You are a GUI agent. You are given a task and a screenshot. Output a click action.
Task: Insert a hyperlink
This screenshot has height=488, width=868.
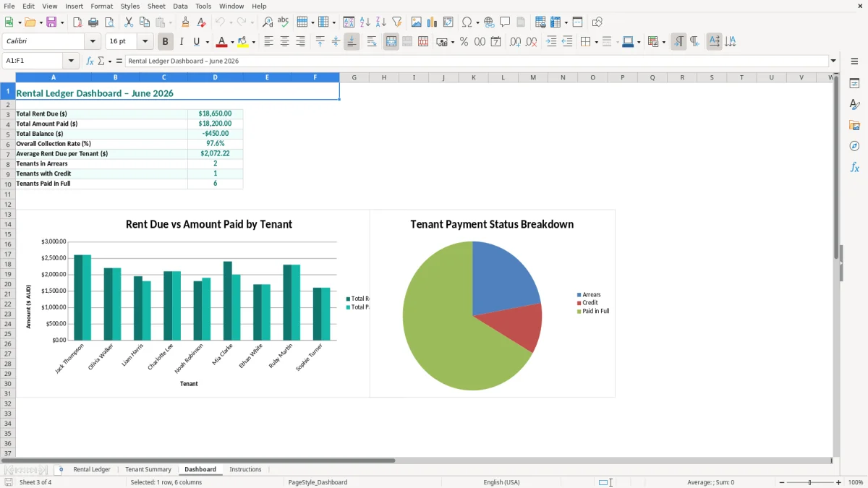click(x=489, y=22)
